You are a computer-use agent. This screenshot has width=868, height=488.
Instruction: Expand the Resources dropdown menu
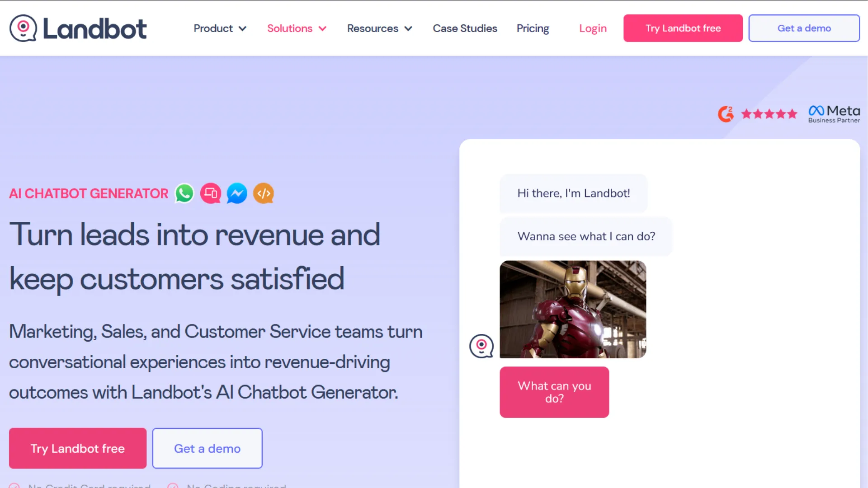coord(379,28)
